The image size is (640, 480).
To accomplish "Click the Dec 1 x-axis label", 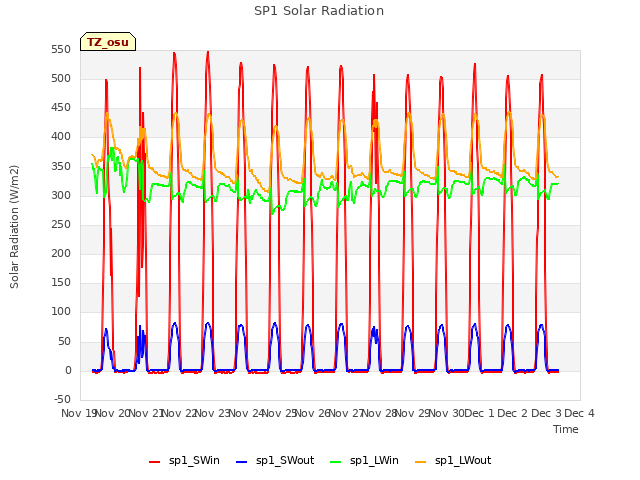I will pos(479,413).
